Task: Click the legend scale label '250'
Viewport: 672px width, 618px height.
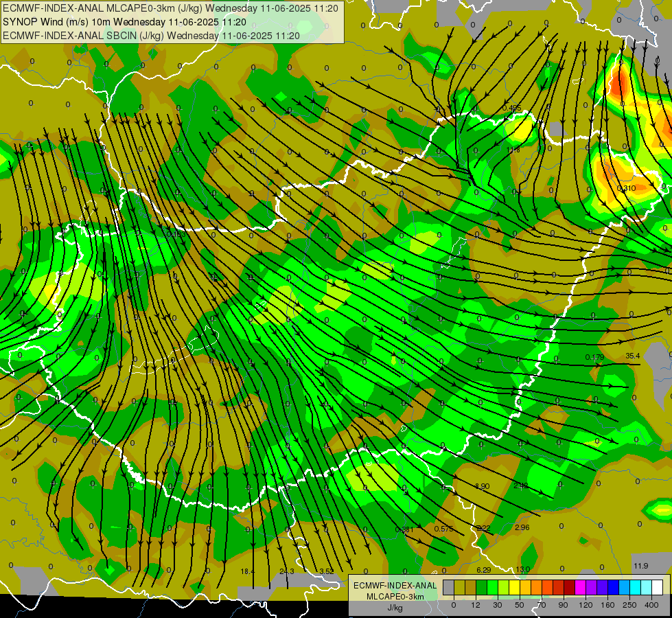Action: pyautogui.click(x=629, y=605)
